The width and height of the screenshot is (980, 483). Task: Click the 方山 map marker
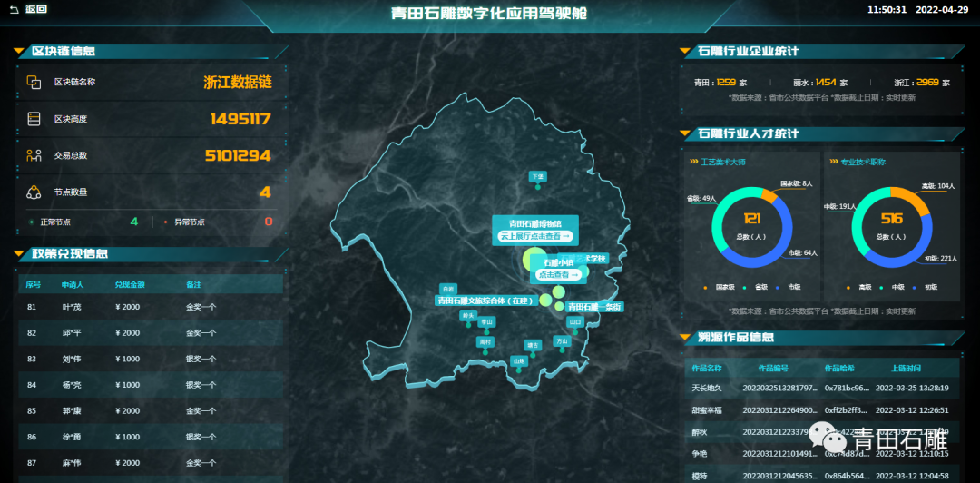pos(562,344)
